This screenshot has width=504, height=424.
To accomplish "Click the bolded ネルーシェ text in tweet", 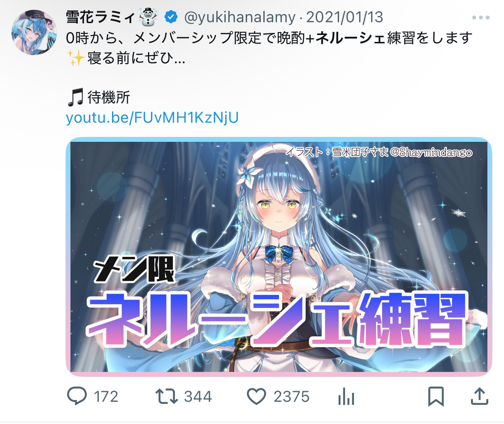I will tap(351, 38).
